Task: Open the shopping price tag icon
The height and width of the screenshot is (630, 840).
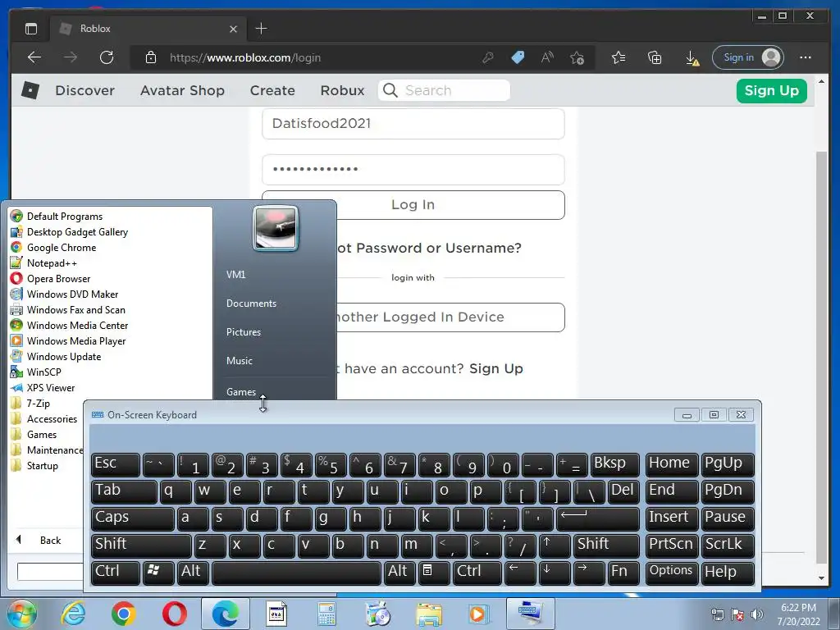Action: 518,57
